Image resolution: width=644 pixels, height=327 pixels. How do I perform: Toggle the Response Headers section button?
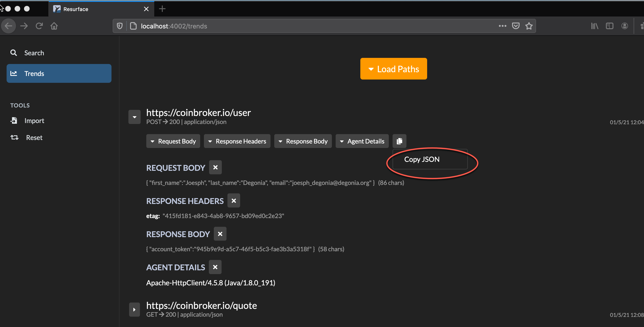[237, 141]
